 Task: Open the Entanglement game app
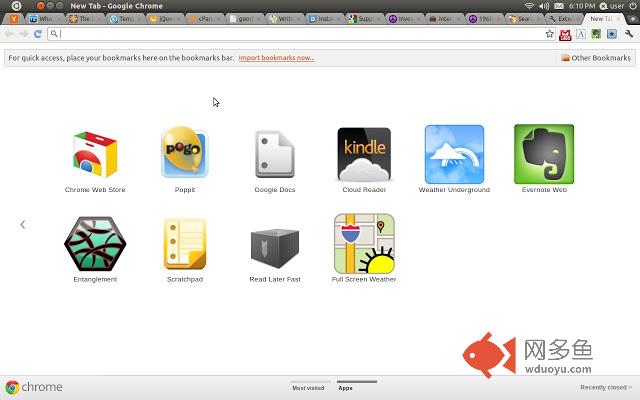coord(95,244)
